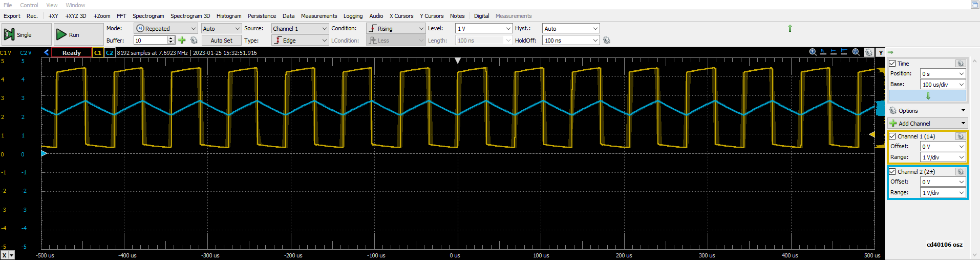Click the second magnifier icon above the plot
This screenshot has width=980, height=260.
856,52
